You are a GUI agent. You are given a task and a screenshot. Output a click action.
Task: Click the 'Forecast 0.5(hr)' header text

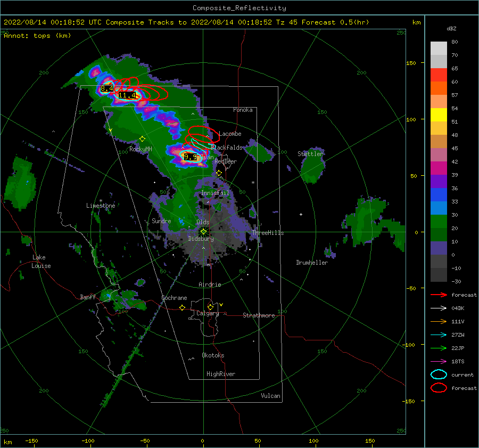click(335, 22)
